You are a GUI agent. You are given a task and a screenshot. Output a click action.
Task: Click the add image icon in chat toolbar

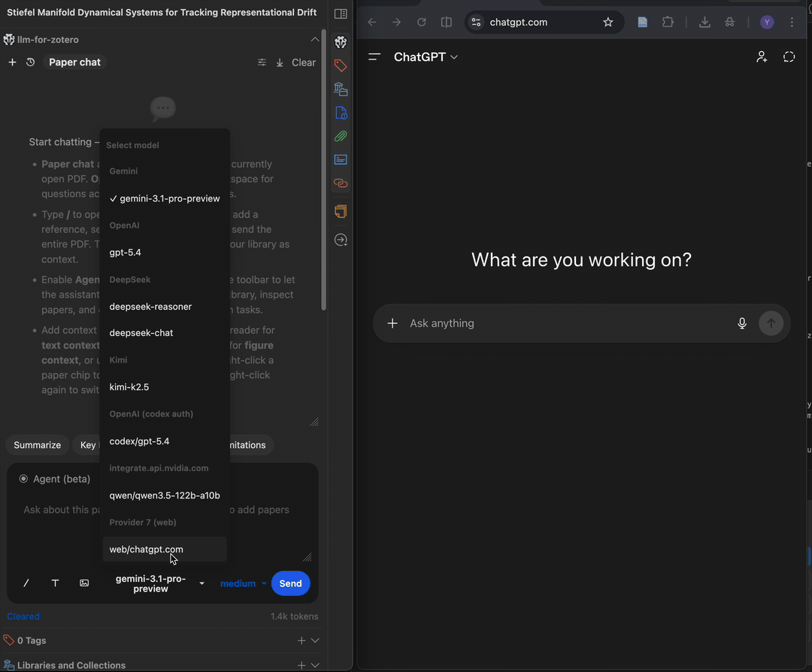click(x=84, y=583)
